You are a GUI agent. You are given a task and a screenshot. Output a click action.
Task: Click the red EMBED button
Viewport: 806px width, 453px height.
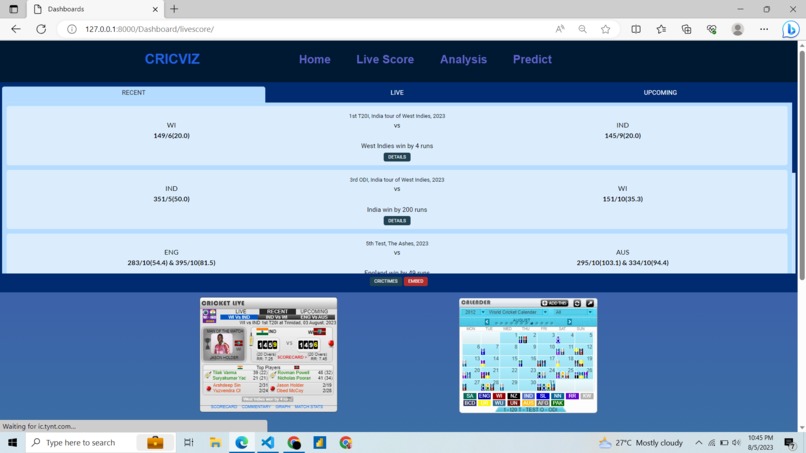[x=415, y=281]
